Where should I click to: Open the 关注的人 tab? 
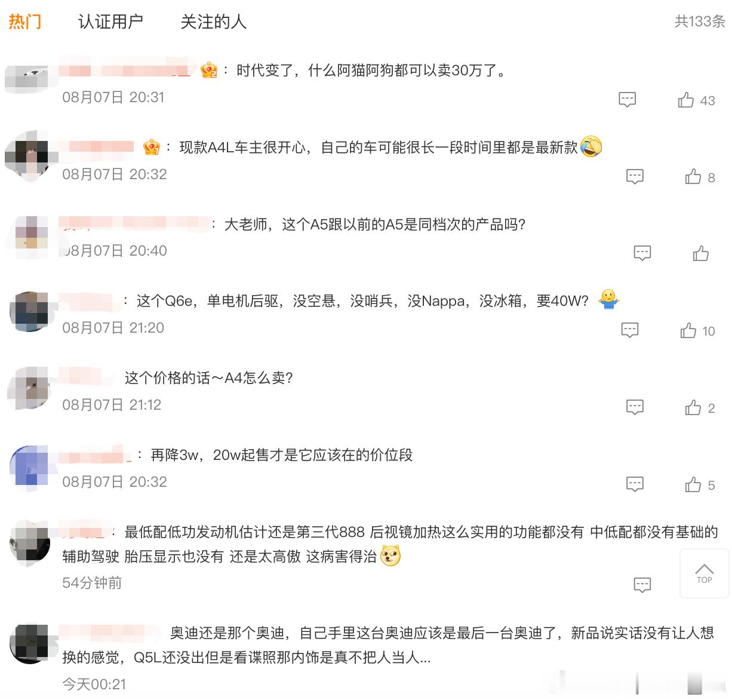[x=213, y=22]
